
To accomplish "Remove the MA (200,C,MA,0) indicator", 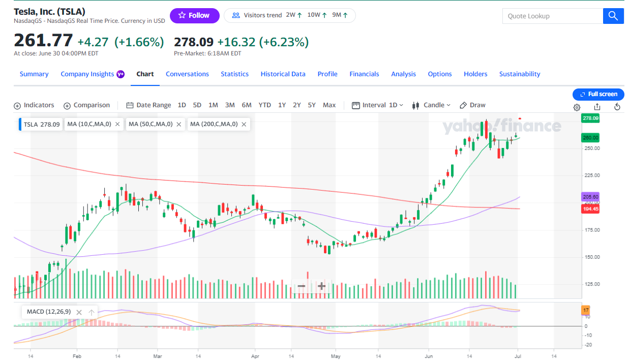I will click(x=244, y=124).
